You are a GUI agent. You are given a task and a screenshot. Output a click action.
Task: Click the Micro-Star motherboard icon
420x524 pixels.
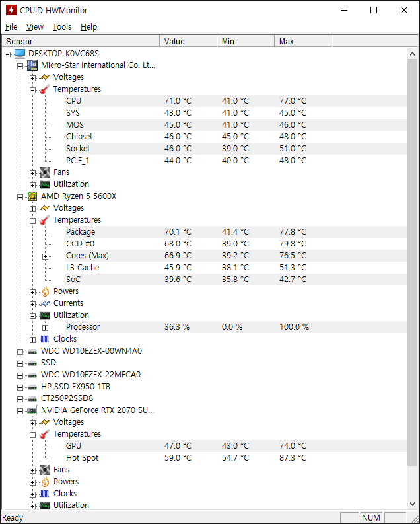click(x=32, y=65)
